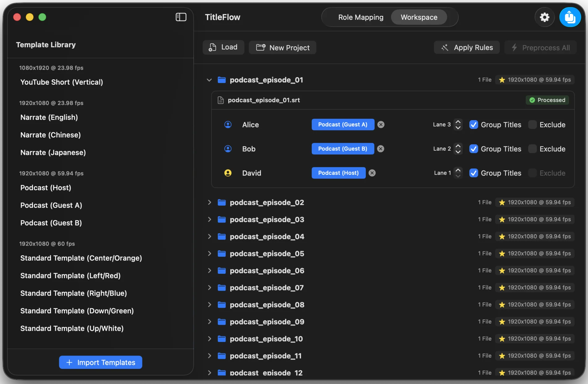Click podcast_episode_08 folder icon

pos(222,304)
